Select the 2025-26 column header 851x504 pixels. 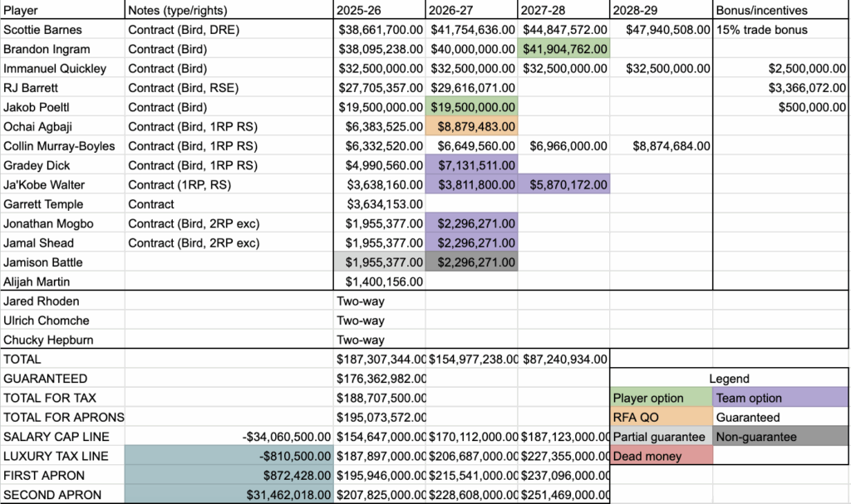[x=379, y=10]
